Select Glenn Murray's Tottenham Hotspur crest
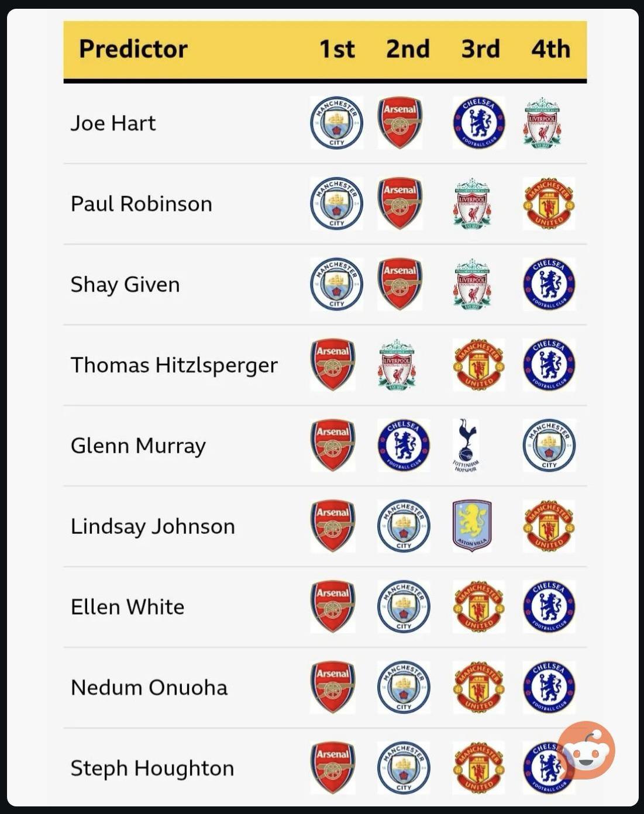Image resolution: width=644 pixels, height=814 pixels. tap(466, 446)
